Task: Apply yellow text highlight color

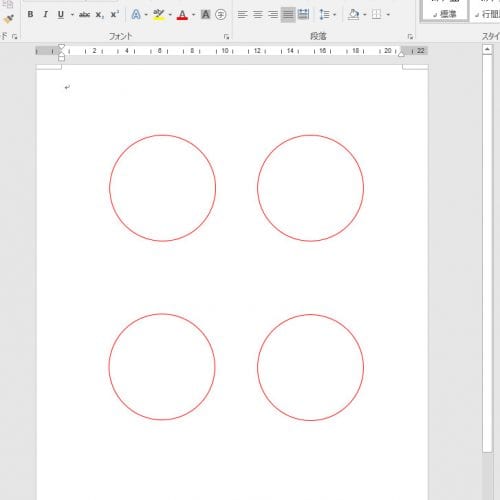Action: click(x=159, y=15)
